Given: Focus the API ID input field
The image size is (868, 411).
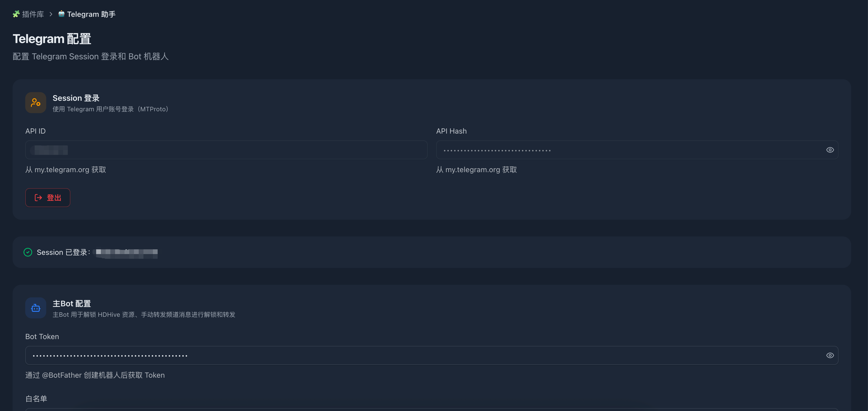Looking at the screenshot, I should 226,150.
